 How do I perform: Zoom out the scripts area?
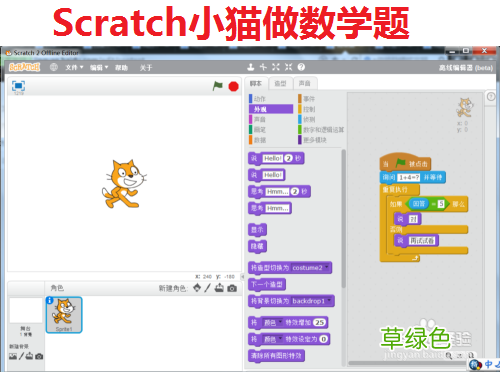[x=449, y=355]
